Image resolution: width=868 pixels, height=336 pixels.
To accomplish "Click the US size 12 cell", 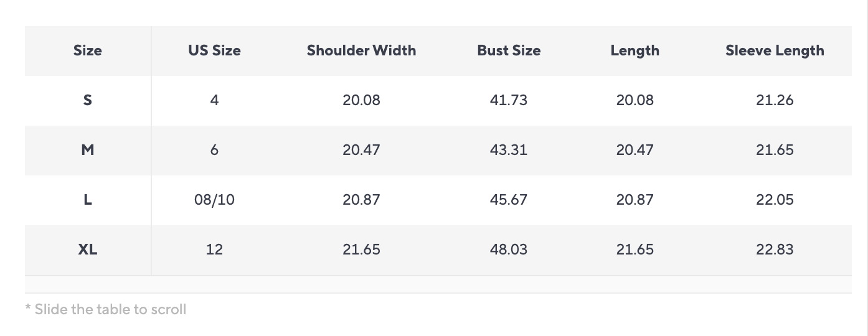I will click(214, 250).
